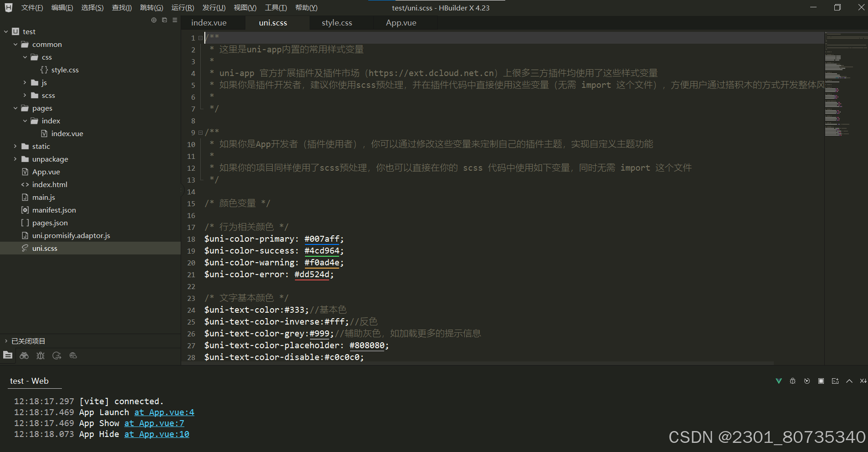Click line number 18 in gutter
Viewport: 868px width, 452px height.
pos(191,239)
